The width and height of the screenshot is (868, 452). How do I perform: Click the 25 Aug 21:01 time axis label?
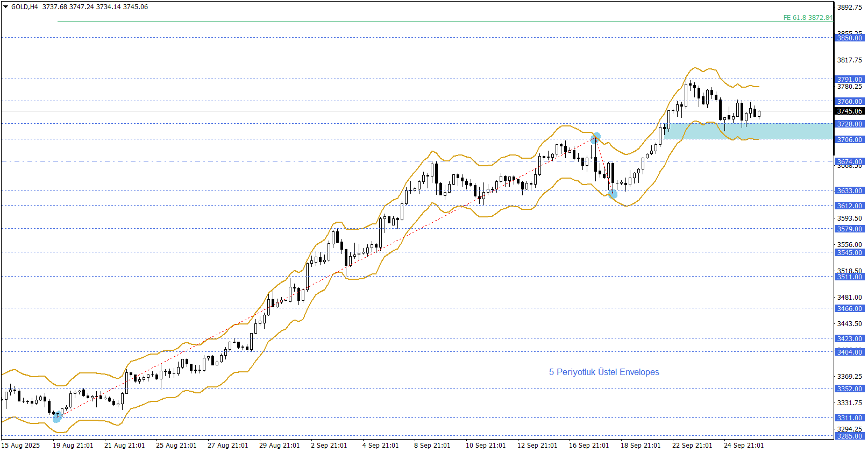(176, 445)
